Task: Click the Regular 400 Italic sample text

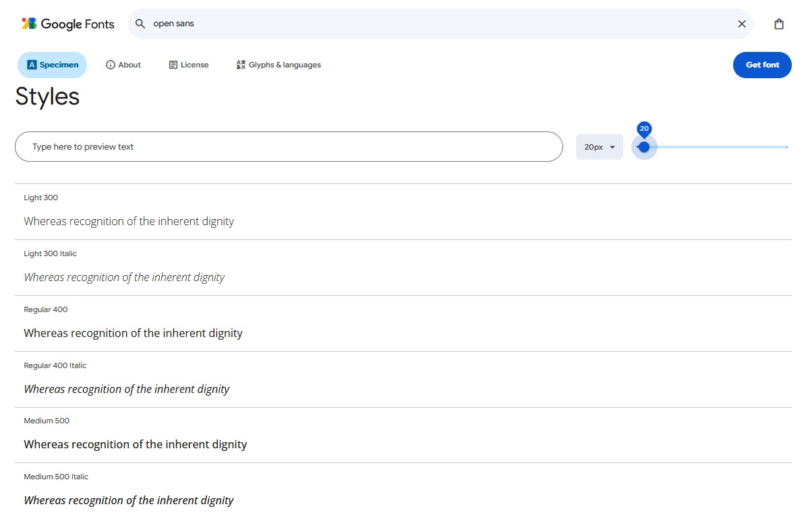Action: (x=127, y=390)
